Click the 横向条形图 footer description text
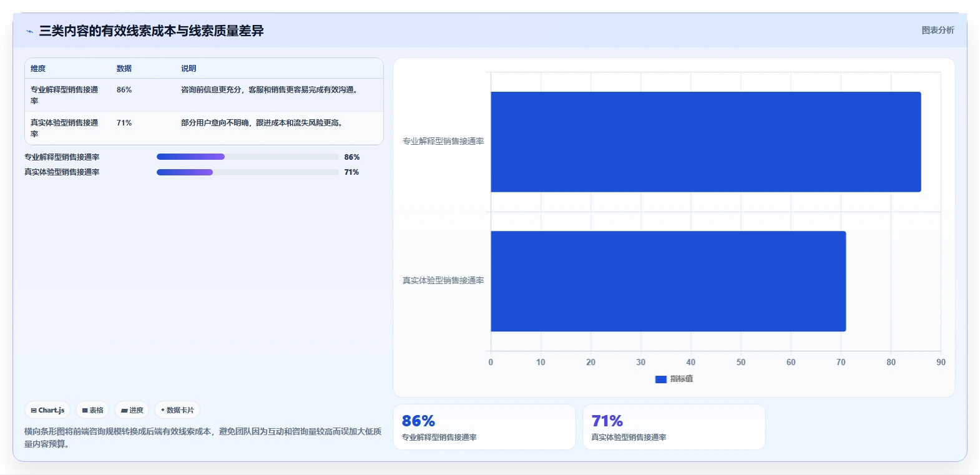980x475 pixels. 203,438
